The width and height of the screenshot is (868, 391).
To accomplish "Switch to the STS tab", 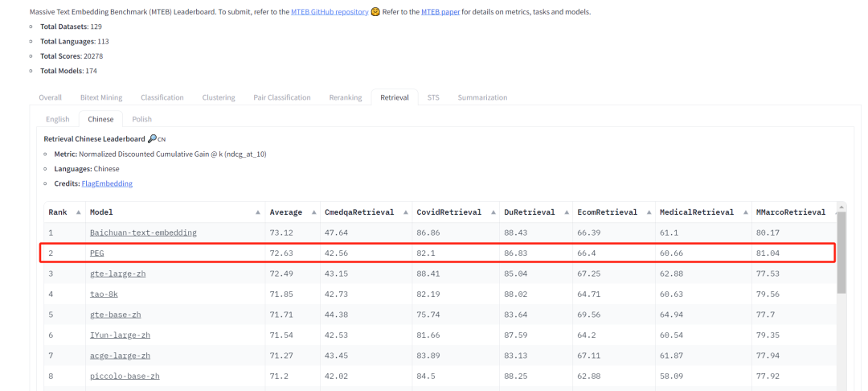I will [433, 97].
